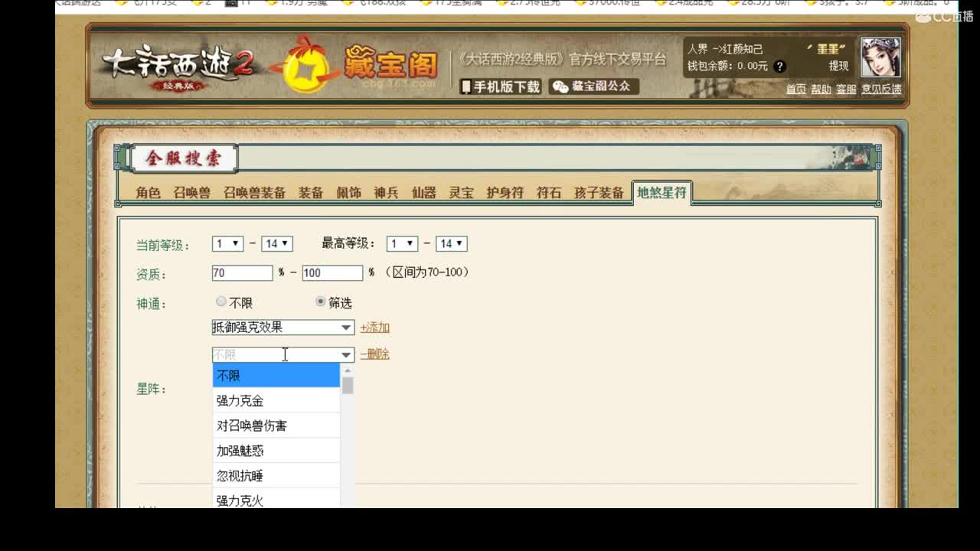Choose 不限 in the dropdown list
The width and height of the screenshot is (980, 551).
coord(276,376)
